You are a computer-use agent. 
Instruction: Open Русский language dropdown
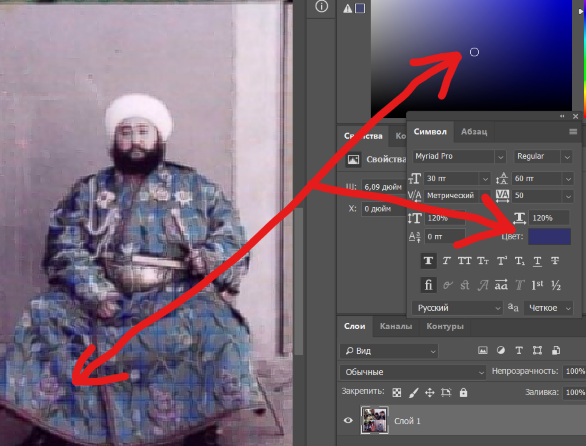coord(457,308)
